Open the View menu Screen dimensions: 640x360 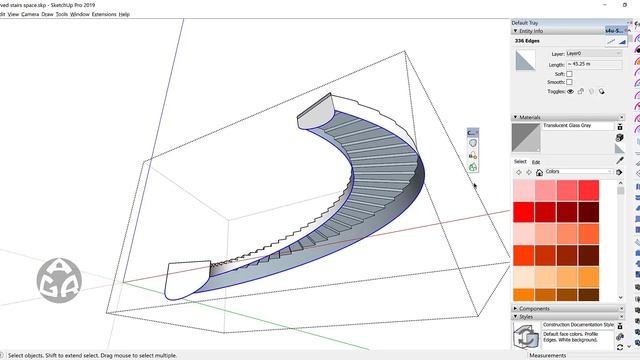[13, 14]
